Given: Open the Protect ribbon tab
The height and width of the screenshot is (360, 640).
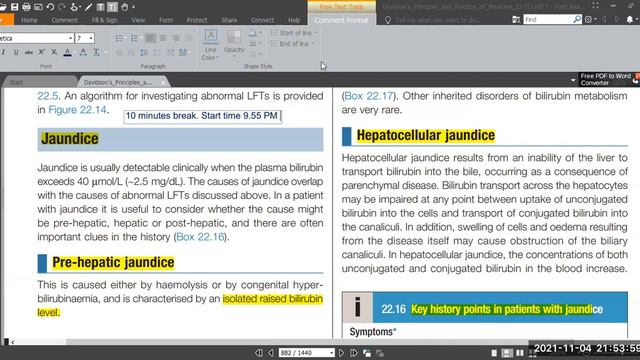Looking at the screenshot, I should pyautogui.click(x=197, y=20).
